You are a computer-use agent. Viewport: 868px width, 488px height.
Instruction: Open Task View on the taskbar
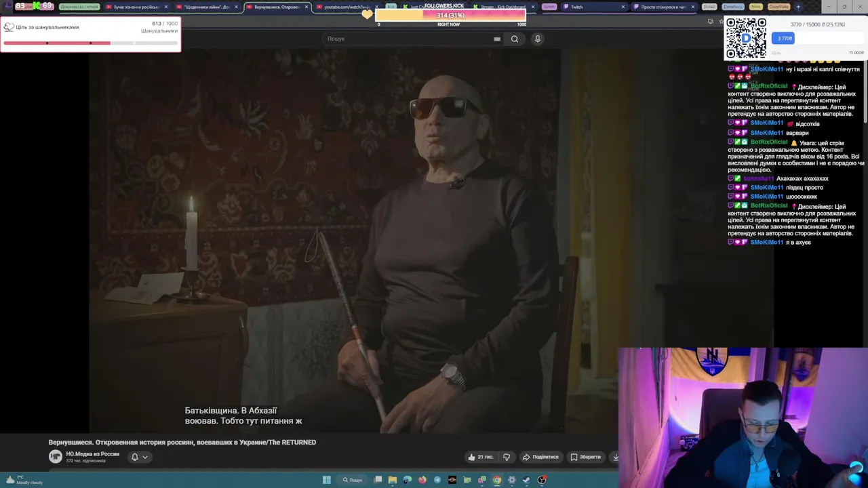point(378,480)
